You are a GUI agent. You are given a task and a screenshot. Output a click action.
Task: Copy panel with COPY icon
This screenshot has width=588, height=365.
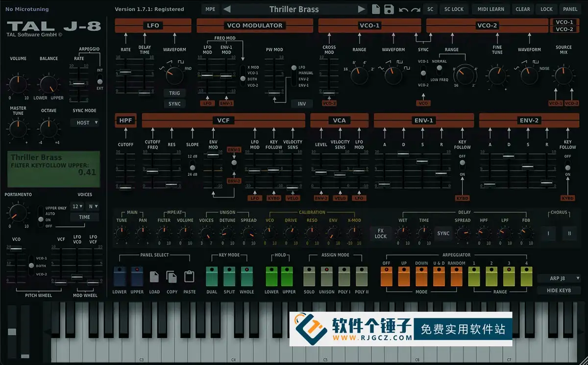pos(171,277)
